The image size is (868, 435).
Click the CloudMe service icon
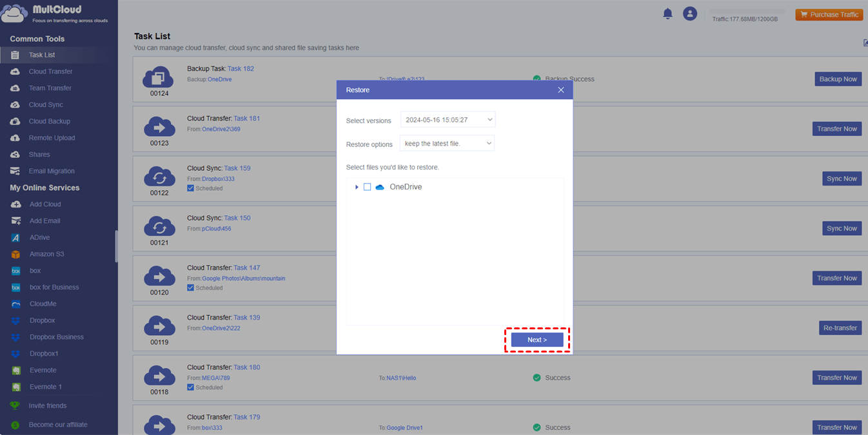16,304
